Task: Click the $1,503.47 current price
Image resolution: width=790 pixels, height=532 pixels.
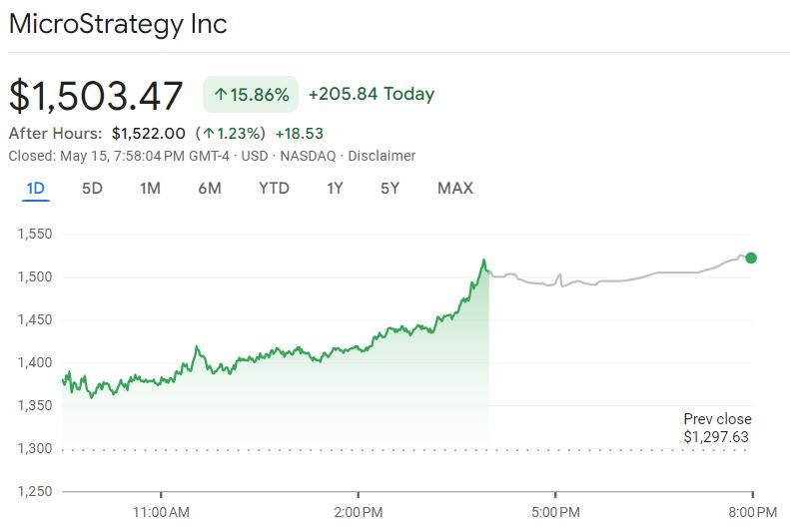Action: pyautogui.click(x=96, y=96)
